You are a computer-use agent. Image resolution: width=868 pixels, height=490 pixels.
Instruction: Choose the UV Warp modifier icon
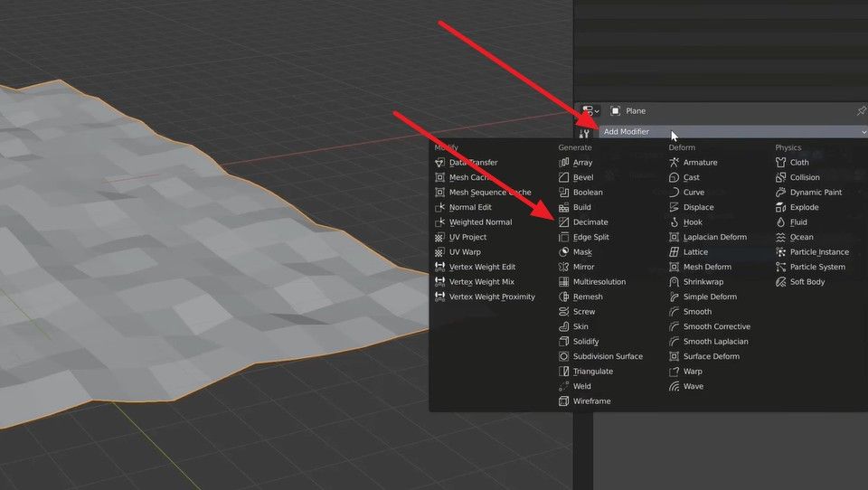click(x=440, y=252)
